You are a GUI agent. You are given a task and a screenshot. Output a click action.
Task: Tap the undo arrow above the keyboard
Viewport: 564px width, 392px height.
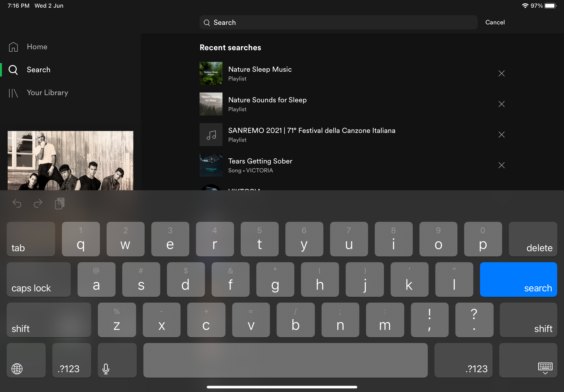[x=17, y=203]
